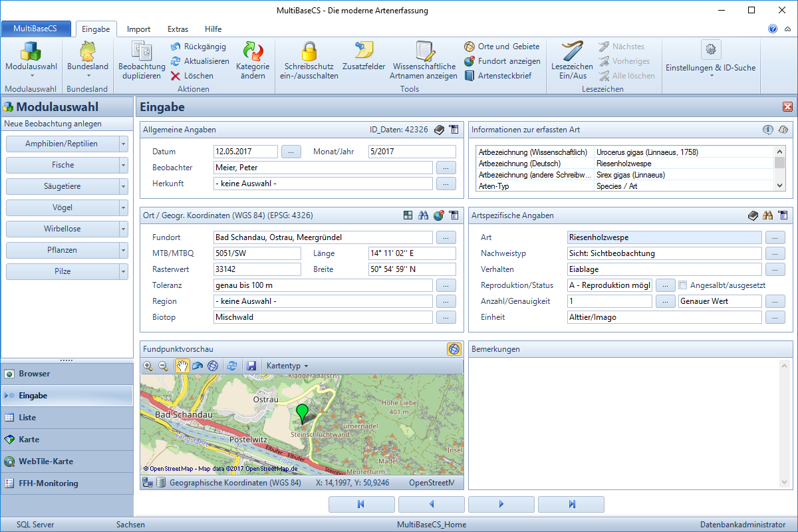The height and width of the screenshot is (532, 798).
Task: Click the Datum picker ellipsis button
Action: click(291, 152)
